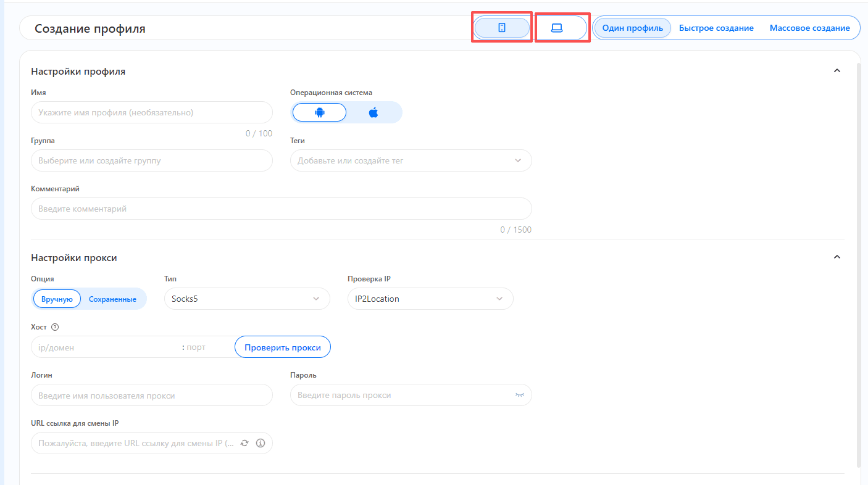The height and width of the screenshot is (485, 868).
Task: Select the Вручную proxy option
Action: tap(57, 299)
